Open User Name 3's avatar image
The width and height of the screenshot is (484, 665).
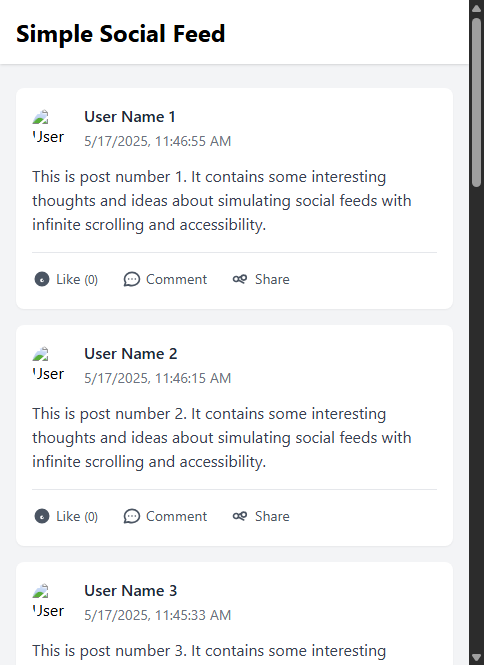[48, 602]
